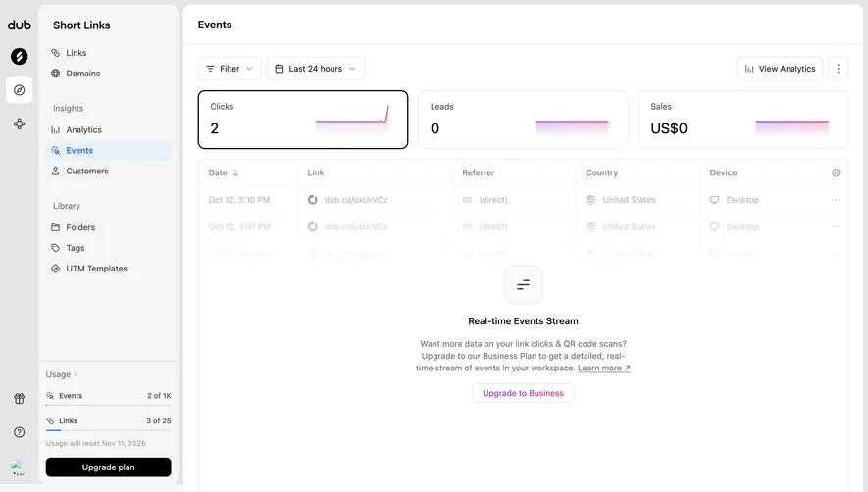Click the Link column header
Viewport: 868px width, 492px height.
point(316,172)
